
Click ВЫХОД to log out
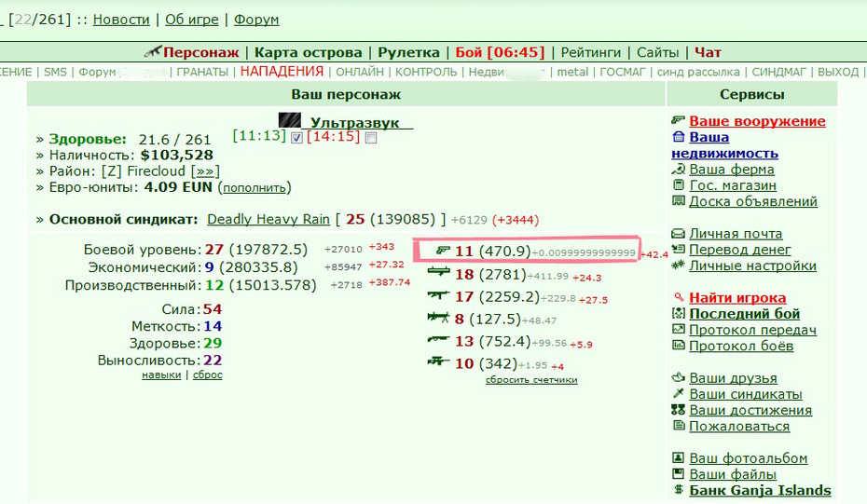[x=838, y=72]
